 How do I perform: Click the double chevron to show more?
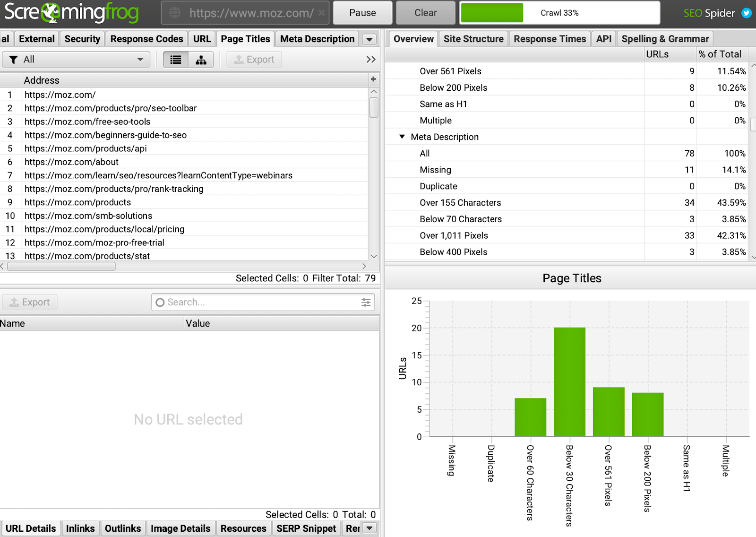pos(371,60)
